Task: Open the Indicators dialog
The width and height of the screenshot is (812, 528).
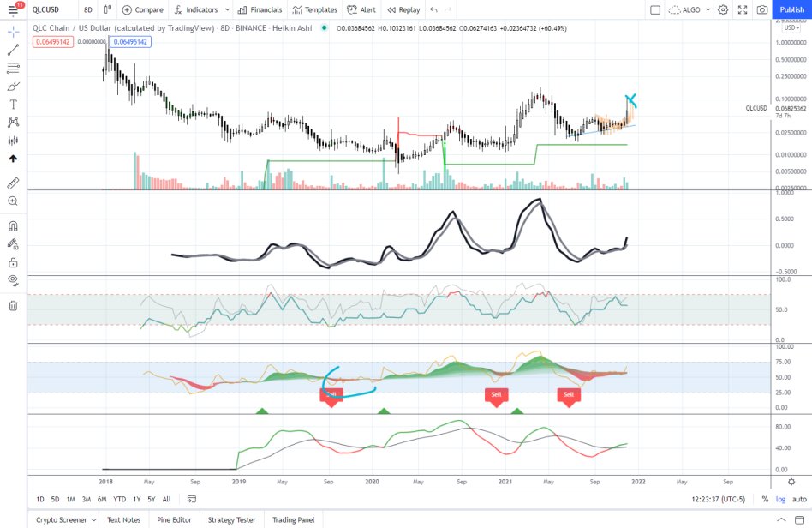Action: click(196, 9)
